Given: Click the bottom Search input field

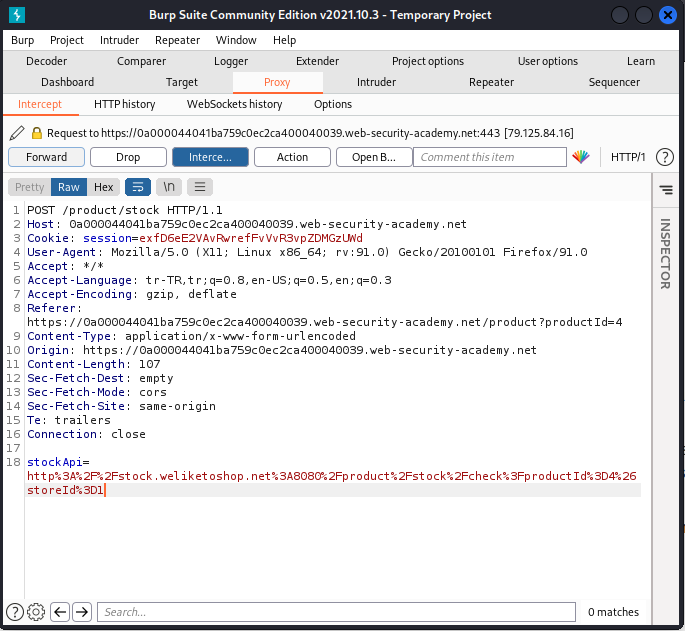Looking at the screenshot, I should pos(336,612).
